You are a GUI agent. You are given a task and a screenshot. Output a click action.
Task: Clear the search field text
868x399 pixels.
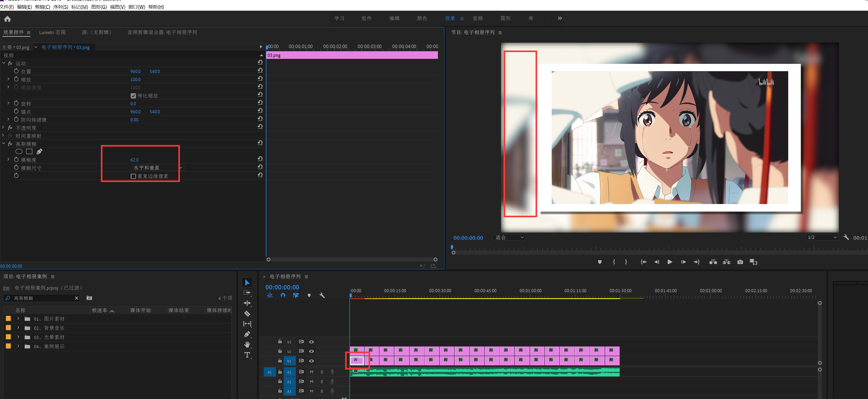[x=76, y=298]
